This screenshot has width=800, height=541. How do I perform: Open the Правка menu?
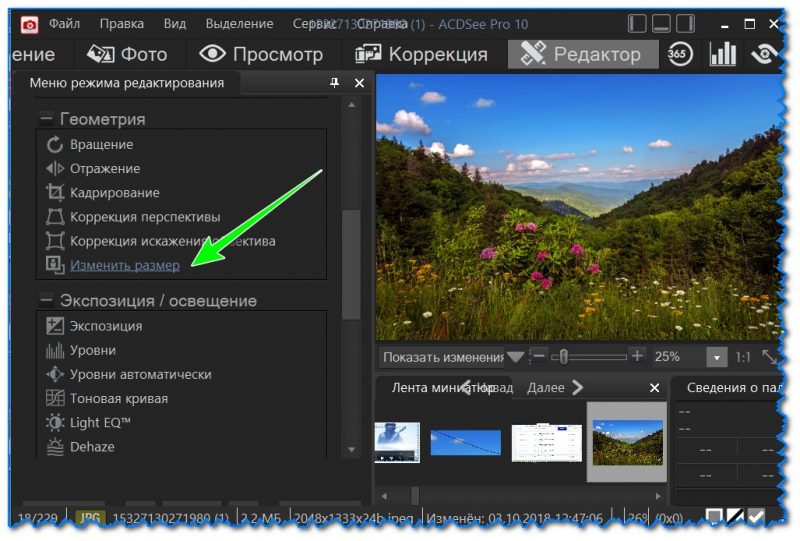(x=122, y=23)
